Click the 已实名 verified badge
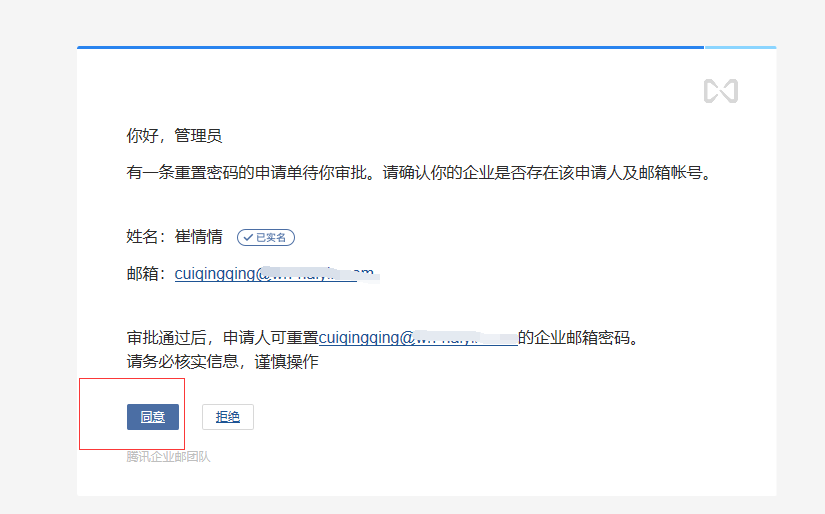 point(266,238)
